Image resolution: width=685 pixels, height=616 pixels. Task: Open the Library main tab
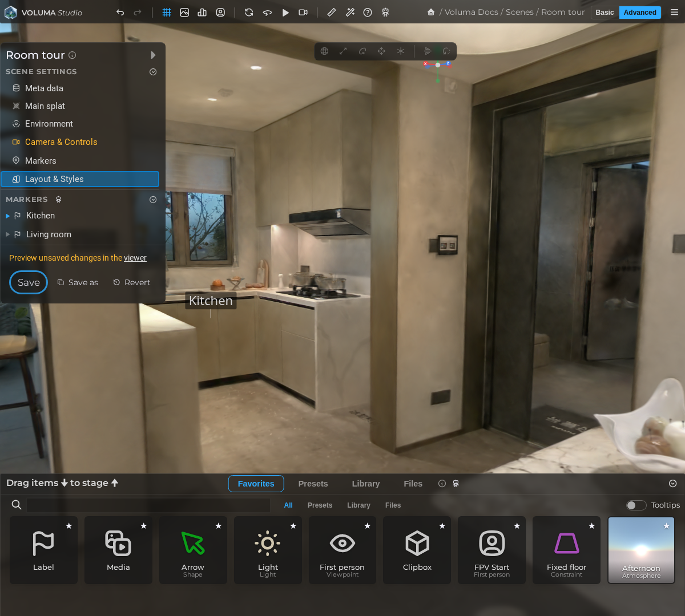(x=366, y=484)
